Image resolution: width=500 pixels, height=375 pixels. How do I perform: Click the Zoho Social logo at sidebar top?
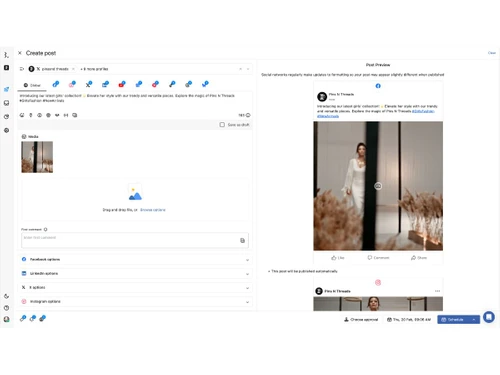pyautogui.click(x=6, y=55)
